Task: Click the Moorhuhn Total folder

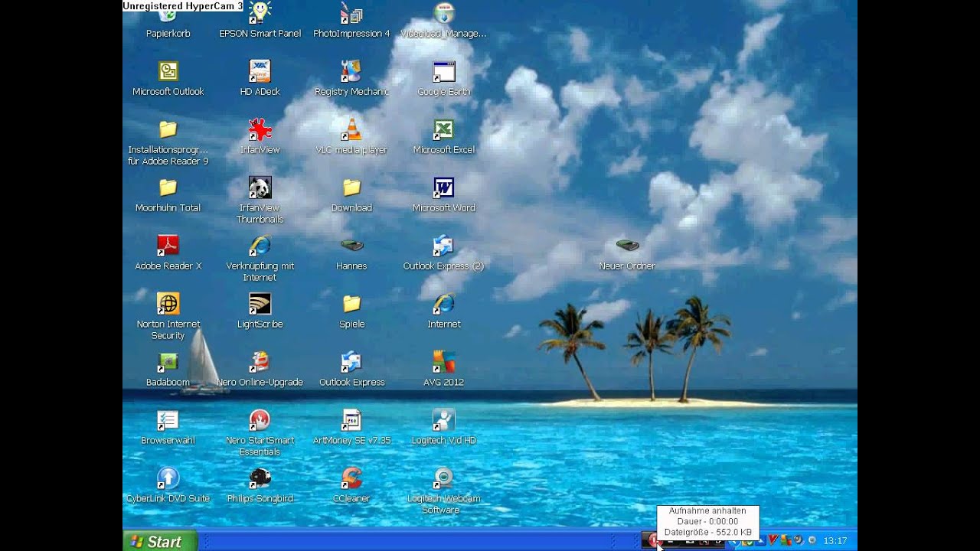Action: tap(168, 187)
